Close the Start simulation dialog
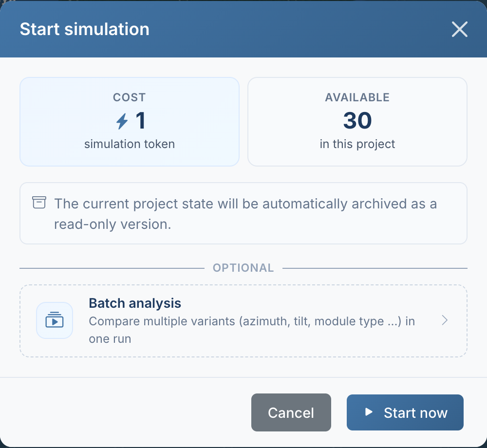The width and height of the screenshot is (487, 448). (459, 29)
